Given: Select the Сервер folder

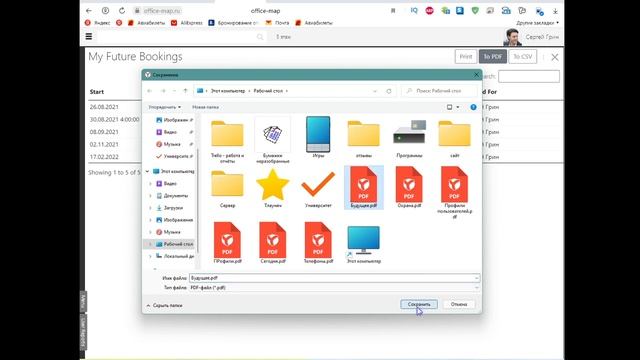Looking at the screenshot, I should [227, 189].
